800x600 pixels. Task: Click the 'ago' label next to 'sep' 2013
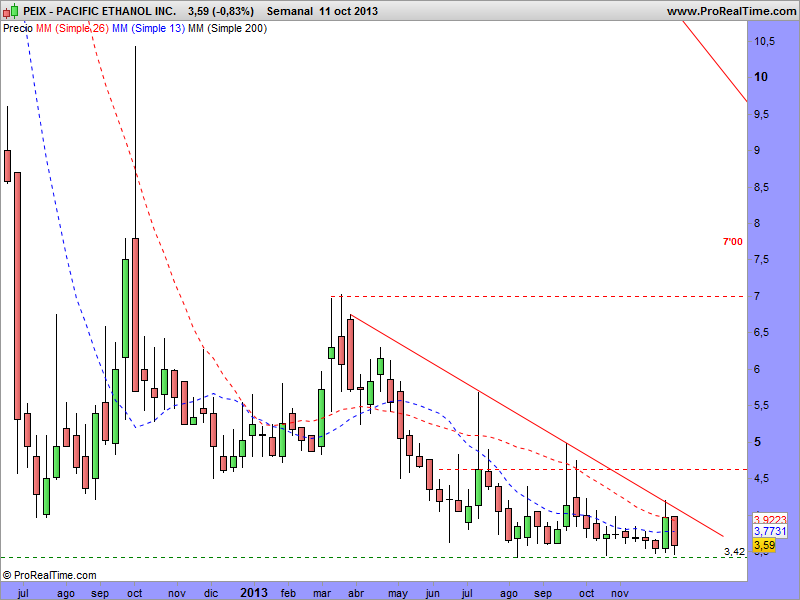point(509,594)
